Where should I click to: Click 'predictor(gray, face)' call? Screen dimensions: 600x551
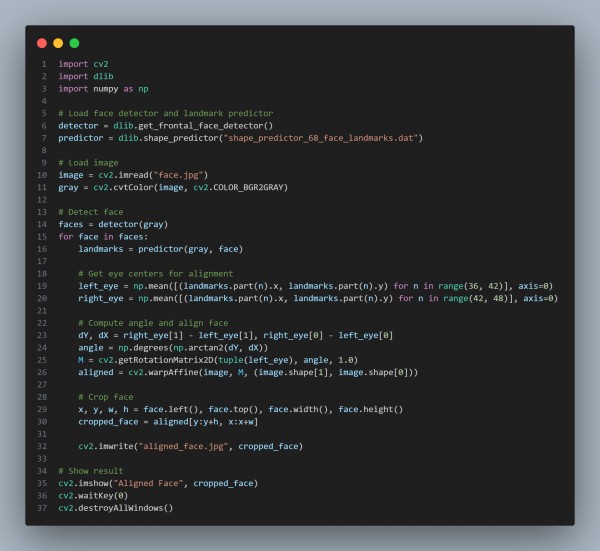(191, 249)
